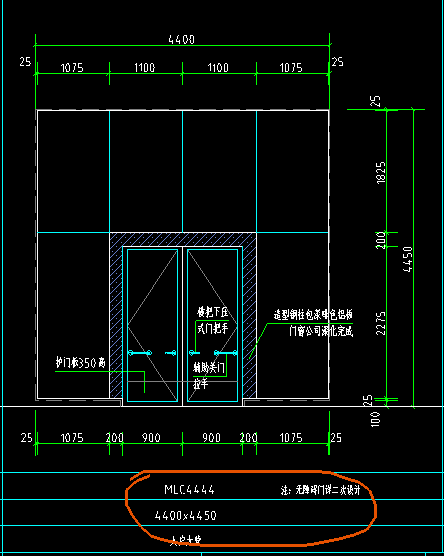This screenshot has width=444, height=556.
Task: Select the 4400x4450 size text
Action: click(x=185, y=515)
